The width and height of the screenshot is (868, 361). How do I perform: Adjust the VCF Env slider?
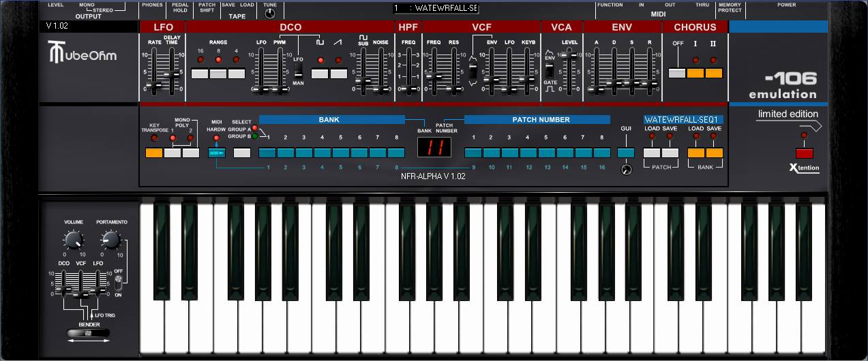(x=492, y=80)
